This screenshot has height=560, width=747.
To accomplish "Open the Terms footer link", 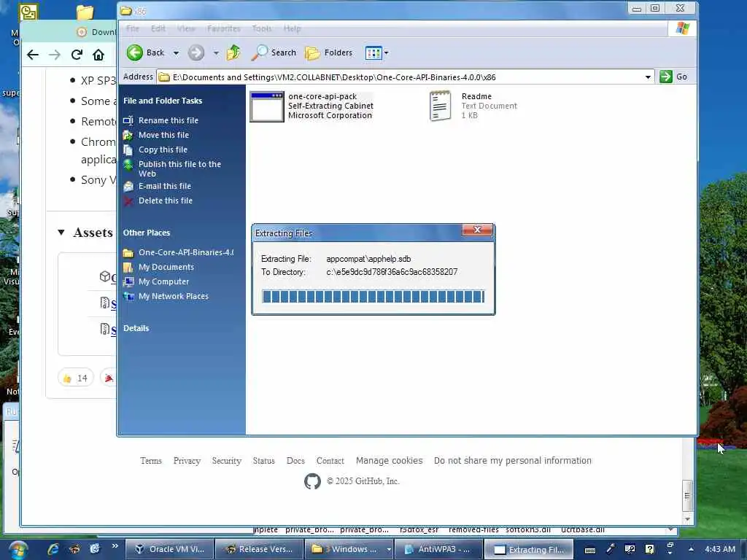I will click(151, 461).
